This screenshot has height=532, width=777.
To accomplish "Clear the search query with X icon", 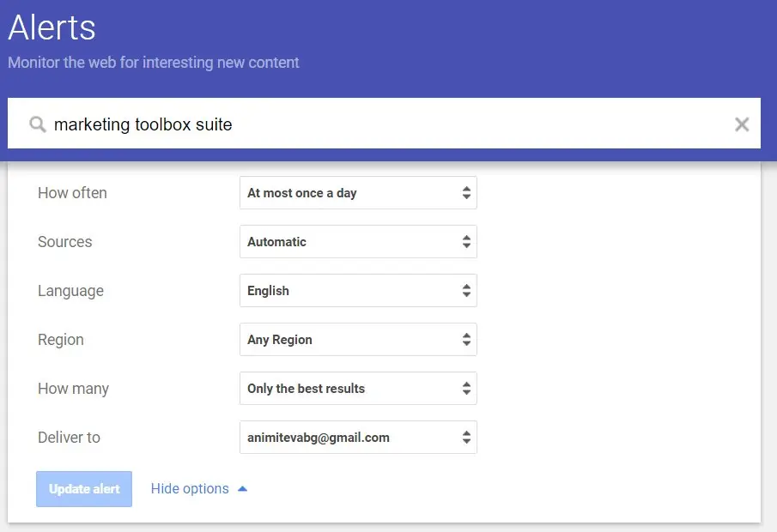I will (741, 124).
